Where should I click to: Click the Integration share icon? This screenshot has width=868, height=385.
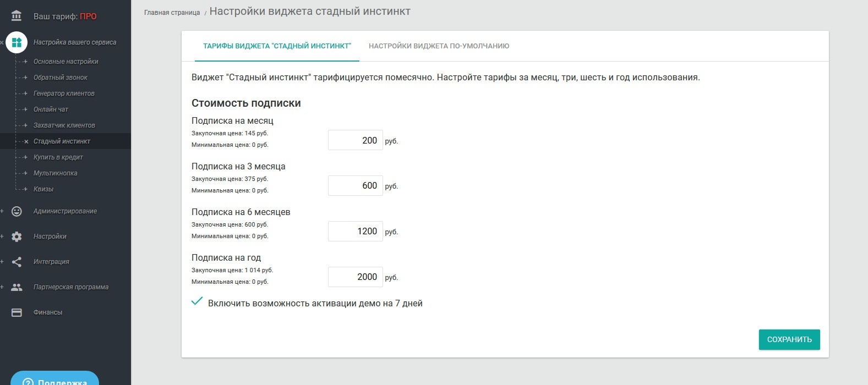(x=17, y=262)
